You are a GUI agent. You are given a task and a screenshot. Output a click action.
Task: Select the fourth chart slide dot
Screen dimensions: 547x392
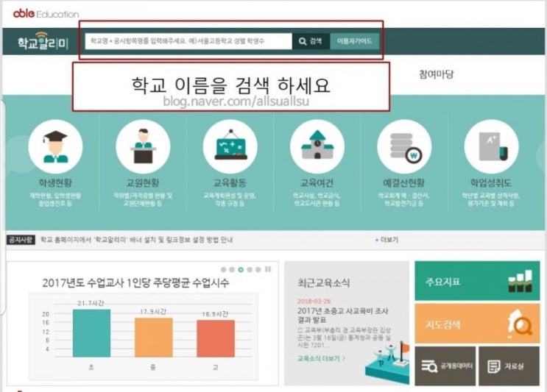point(250,269)
